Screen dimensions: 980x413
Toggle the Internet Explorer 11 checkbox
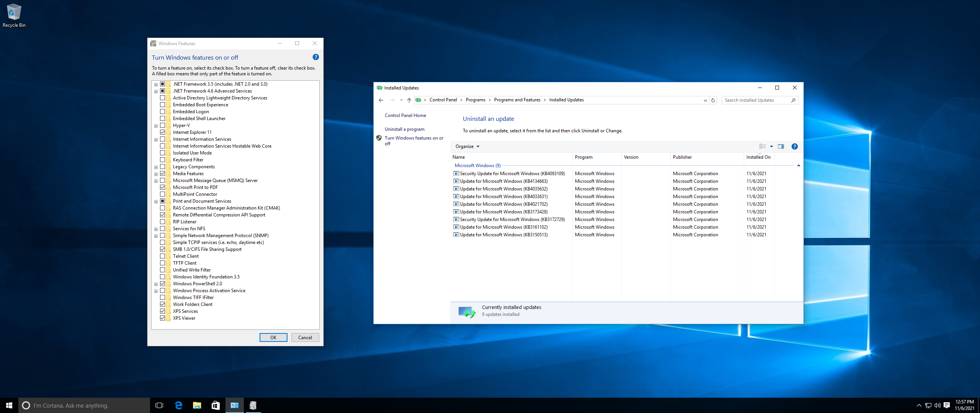(x=163, y=132)
